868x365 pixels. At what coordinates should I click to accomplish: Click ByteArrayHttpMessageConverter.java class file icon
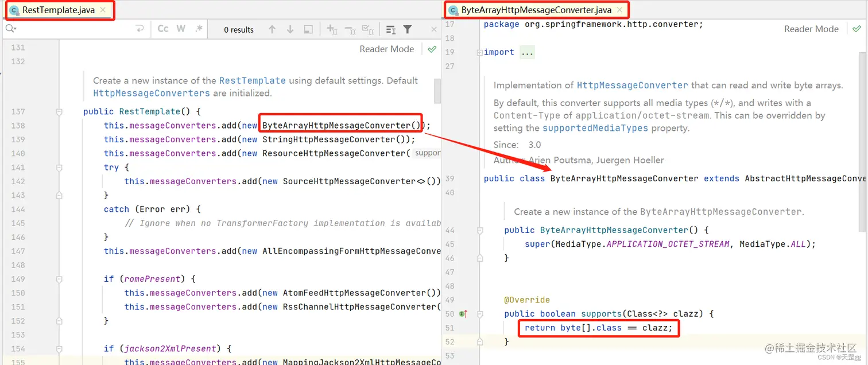pos(453,10)
